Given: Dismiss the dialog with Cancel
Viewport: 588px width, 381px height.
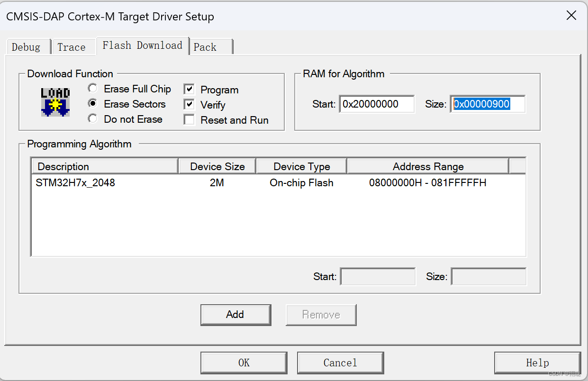Looking at the screenshot, I should pyautogui.click(x=340, y=363).
